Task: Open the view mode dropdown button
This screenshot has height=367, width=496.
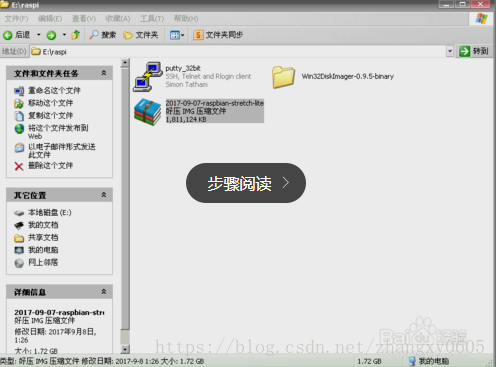Action: click(x=177, y=35)
